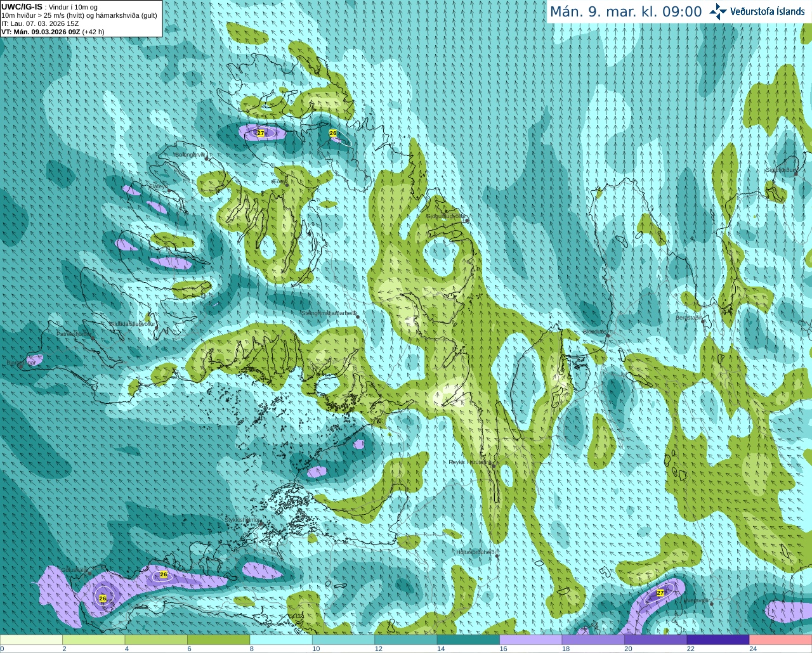Click the Bergstaðir station label
The image size is (812, 653).
pos(689,318)
